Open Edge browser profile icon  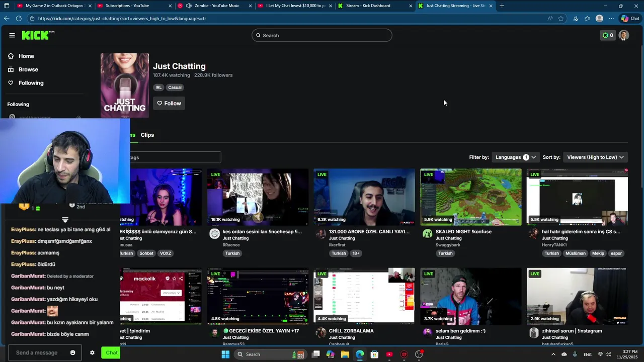pyautogui.click(x=599, y=19)
